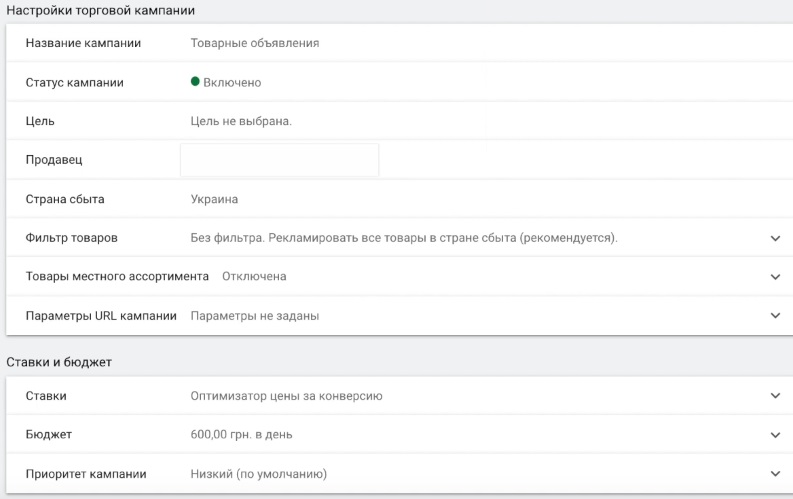This screenshot has width=793, height=499.
Task: Click the 600,00 грн. в день budget
Action: (x=242, y=435)
